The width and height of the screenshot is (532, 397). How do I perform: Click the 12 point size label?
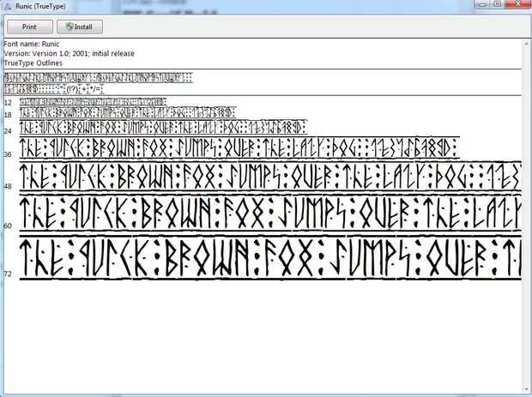tap(8, 103)
